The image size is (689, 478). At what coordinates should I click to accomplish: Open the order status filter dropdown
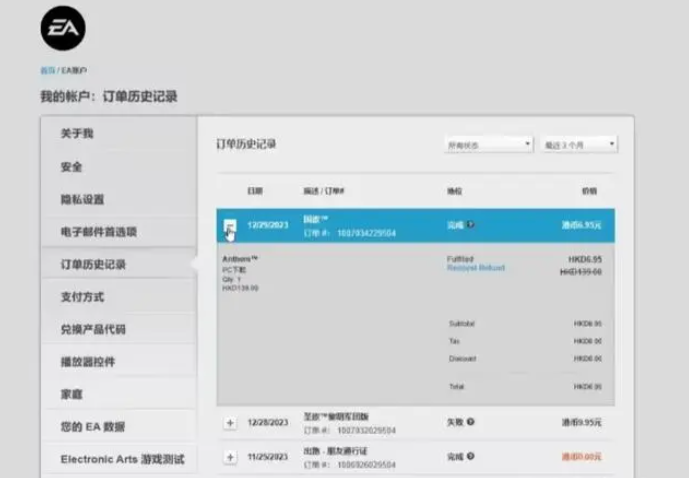click(x=489, y=145)
